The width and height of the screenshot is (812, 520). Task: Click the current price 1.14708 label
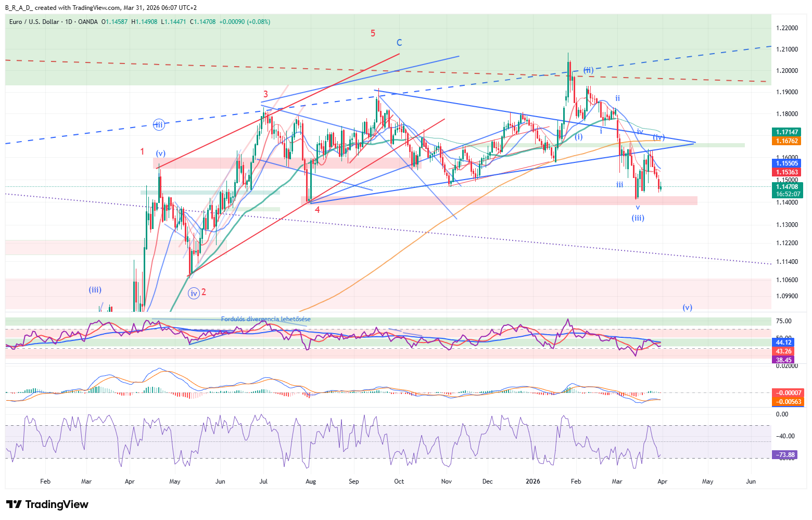[786, 186]
